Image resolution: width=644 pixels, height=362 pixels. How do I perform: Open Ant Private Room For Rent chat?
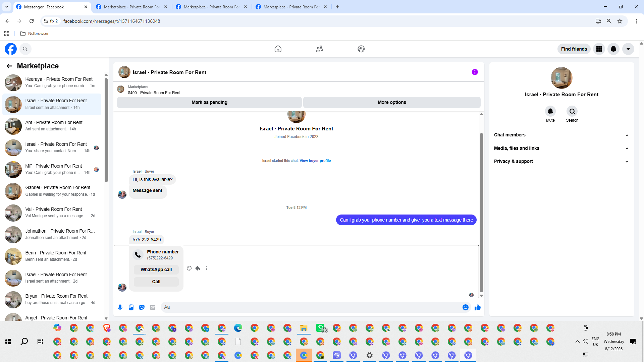52,126
